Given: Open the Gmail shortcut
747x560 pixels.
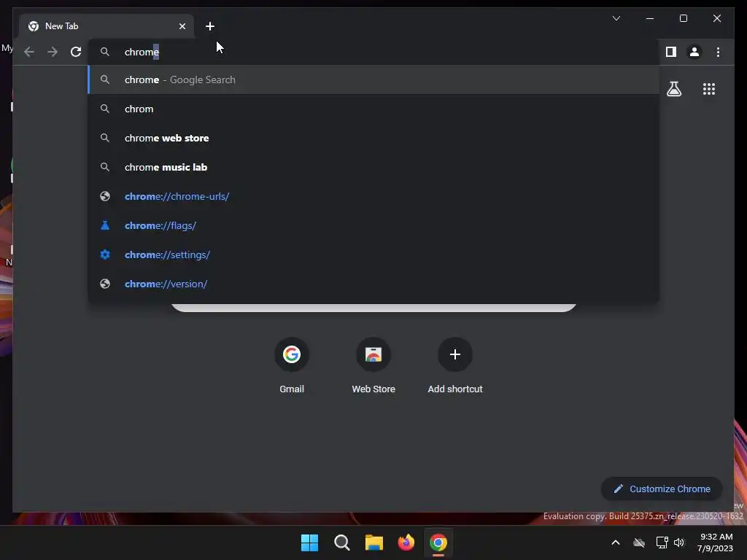Looking at the screenshot, I should tap(292, 366).
